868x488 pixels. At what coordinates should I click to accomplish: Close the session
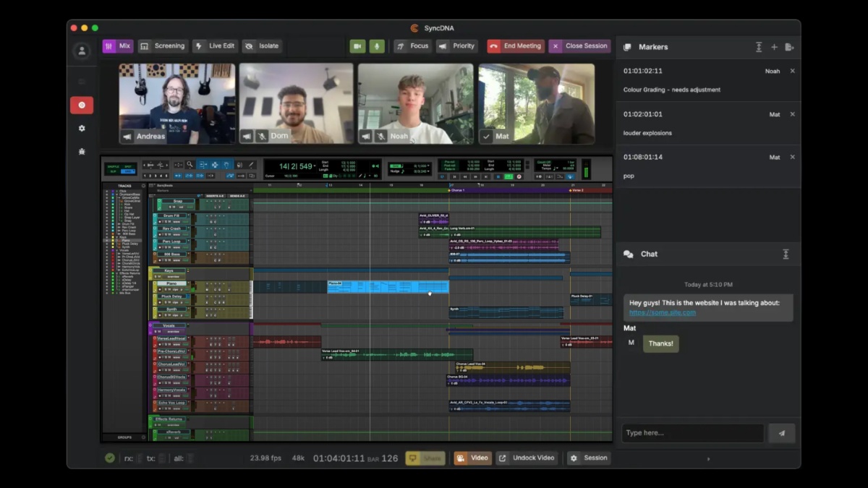tap(579, 46)
